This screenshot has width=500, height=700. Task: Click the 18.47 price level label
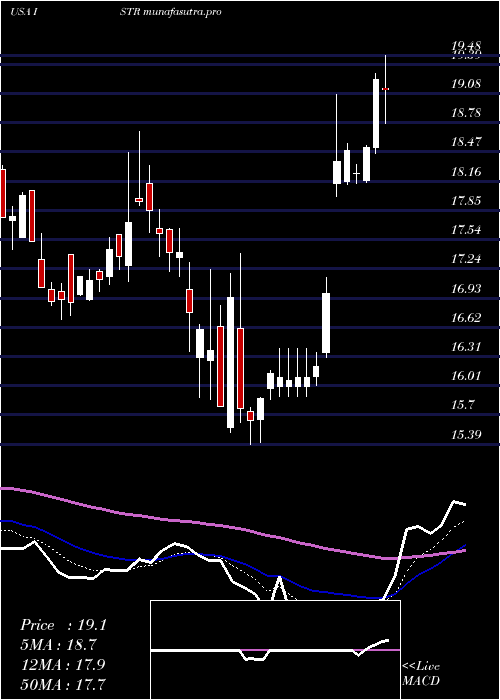(x=466, y=142)
